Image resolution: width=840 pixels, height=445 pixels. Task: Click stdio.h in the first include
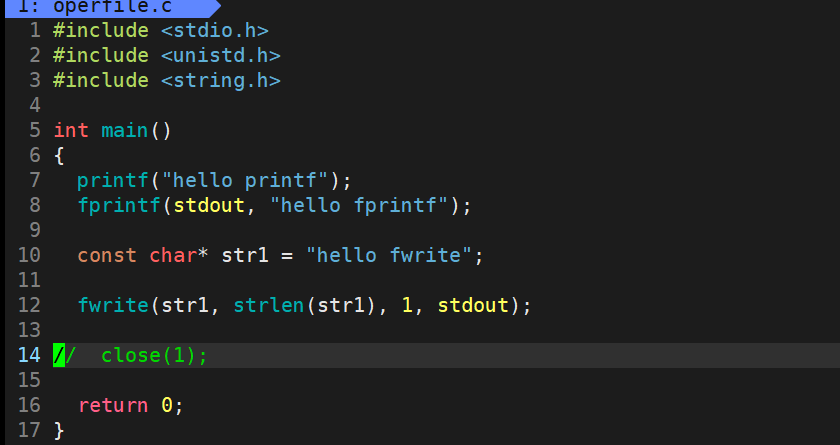(x=214, y=31)
